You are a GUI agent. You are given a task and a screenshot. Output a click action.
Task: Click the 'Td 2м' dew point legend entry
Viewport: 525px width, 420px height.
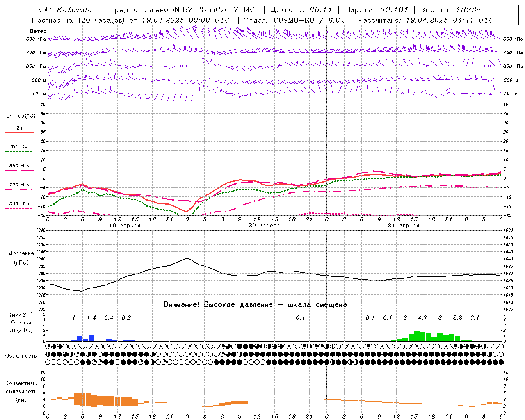pos(19,147)
